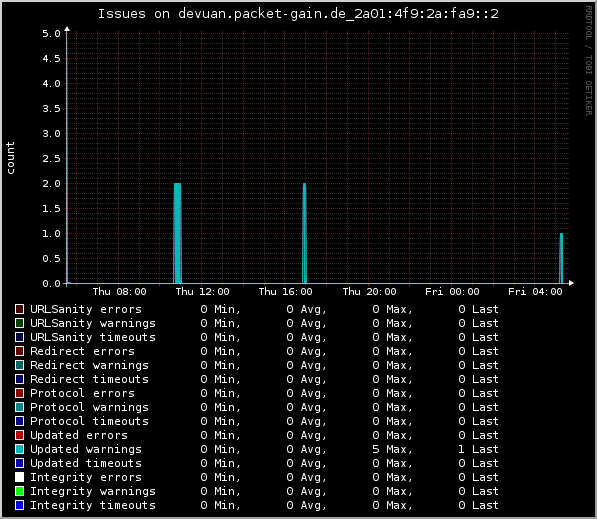Click the Integrity errors white swatch
Image resolution: width=597 pixels, height=519 pixels.
click(x=19, y=477)
